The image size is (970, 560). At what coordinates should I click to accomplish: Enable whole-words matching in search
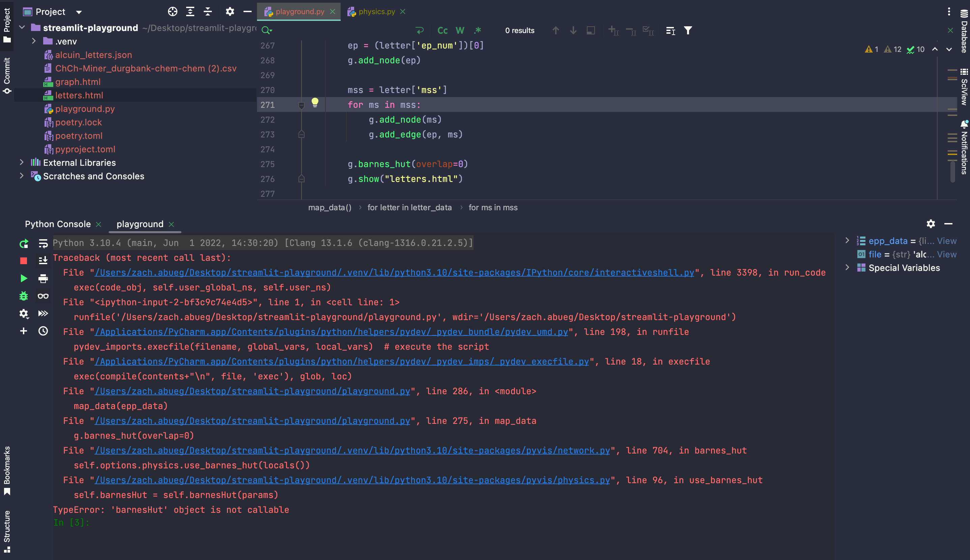(x=460, y=30)
